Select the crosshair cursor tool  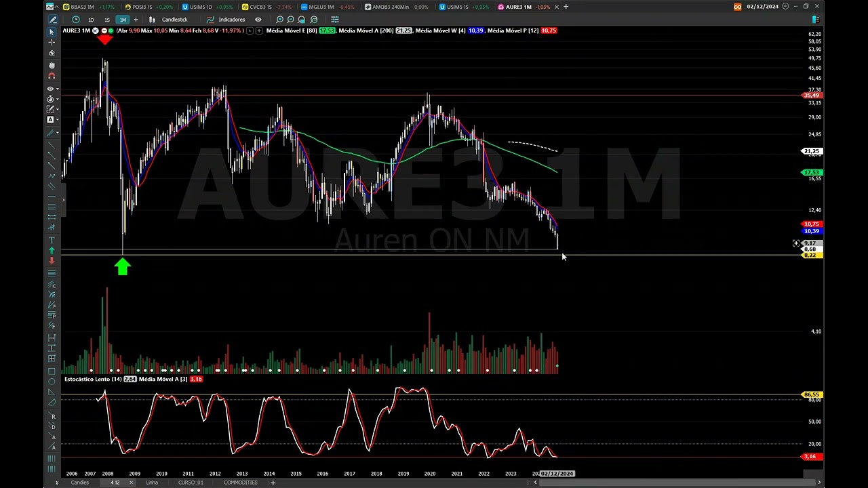point(52,42)
